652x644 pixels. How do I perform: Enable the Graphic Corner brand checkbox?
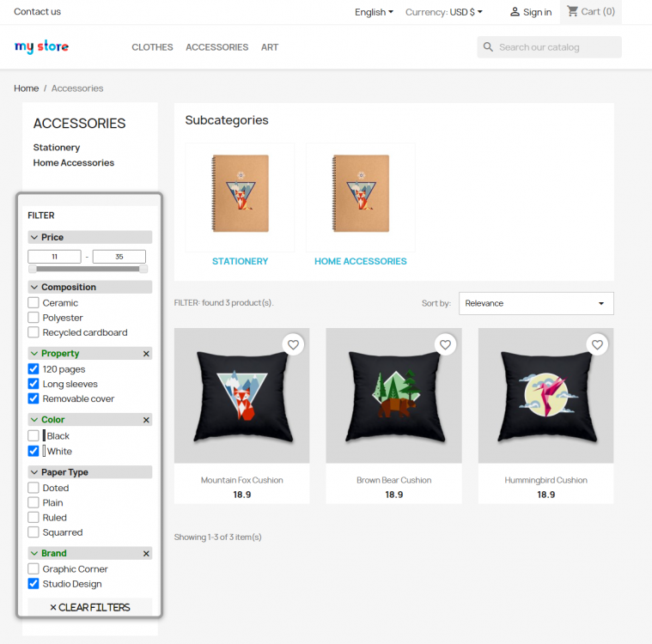coord(34,568)
